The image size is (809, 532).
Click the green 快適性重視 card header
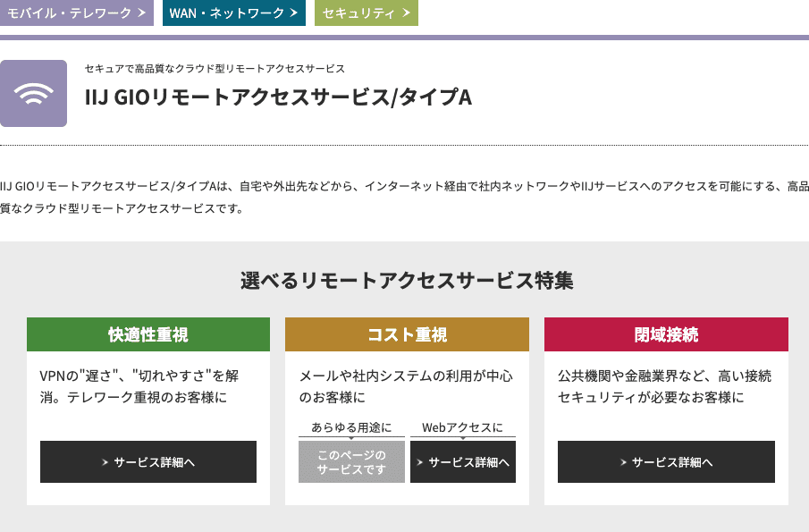tap(148, 334)
